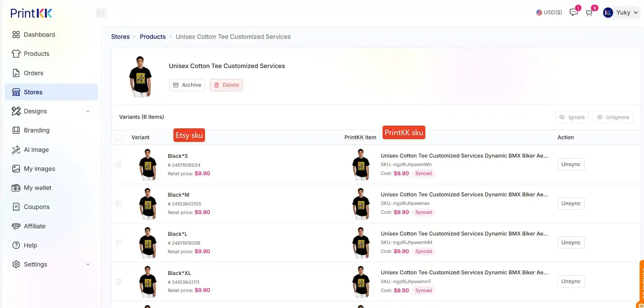The width and height of the screenshot is (644, 308).
Task: Click the Ignore button
Action: pyautogui.click(x=572, y=117)
